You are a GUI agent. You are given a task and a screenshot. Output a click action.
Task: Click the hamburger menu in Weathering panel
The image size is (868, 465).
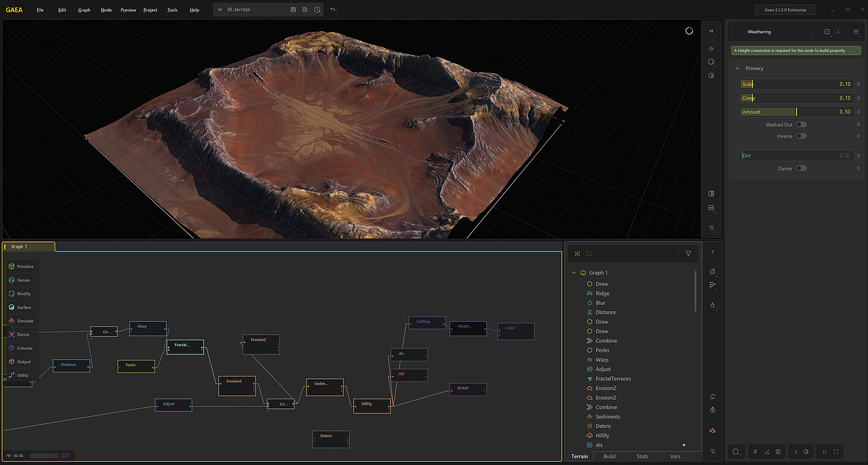[x=856, y=32]
